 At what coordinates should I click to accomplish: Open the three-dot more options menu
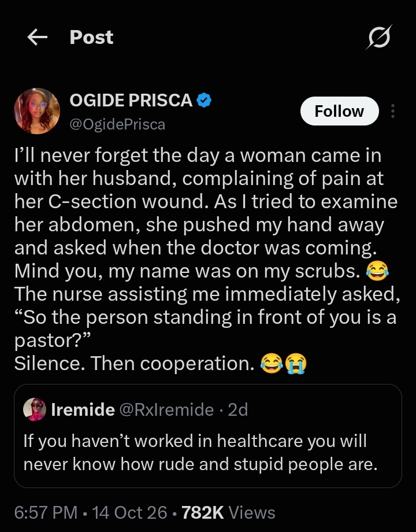(x=393, y=111)
